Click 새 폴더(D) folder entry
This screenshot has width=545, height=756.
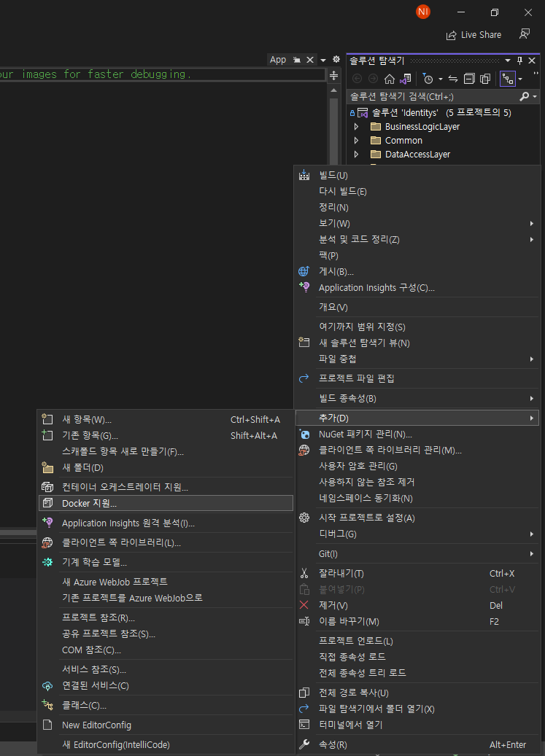click(166, 468)
